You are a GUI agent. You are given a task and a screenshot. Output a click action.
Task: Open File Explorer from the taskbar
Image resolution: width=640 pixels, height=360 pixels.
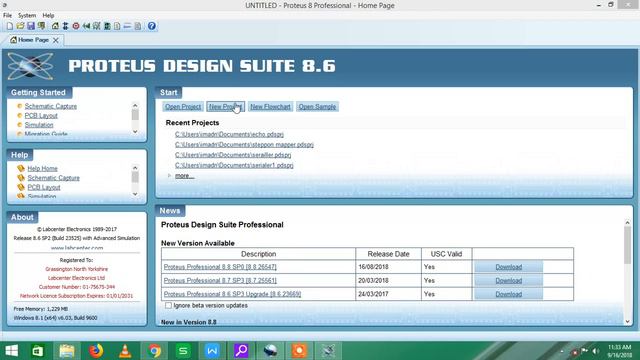(67, 351)
